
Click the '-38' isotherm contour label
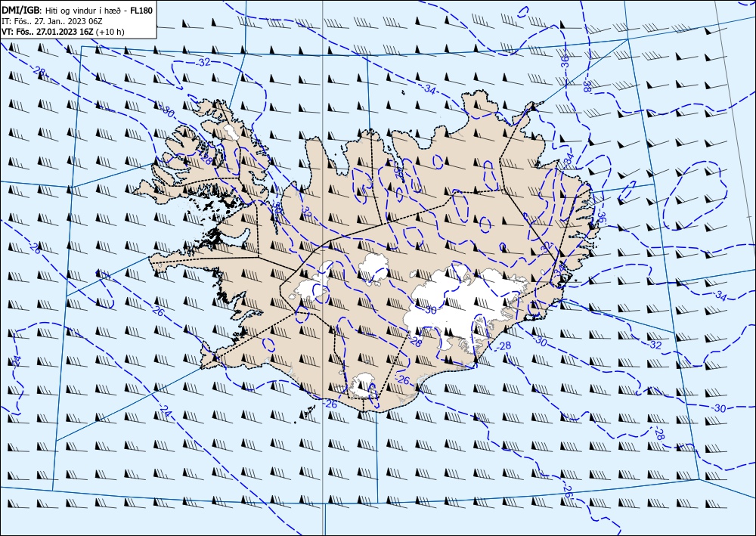587,85
